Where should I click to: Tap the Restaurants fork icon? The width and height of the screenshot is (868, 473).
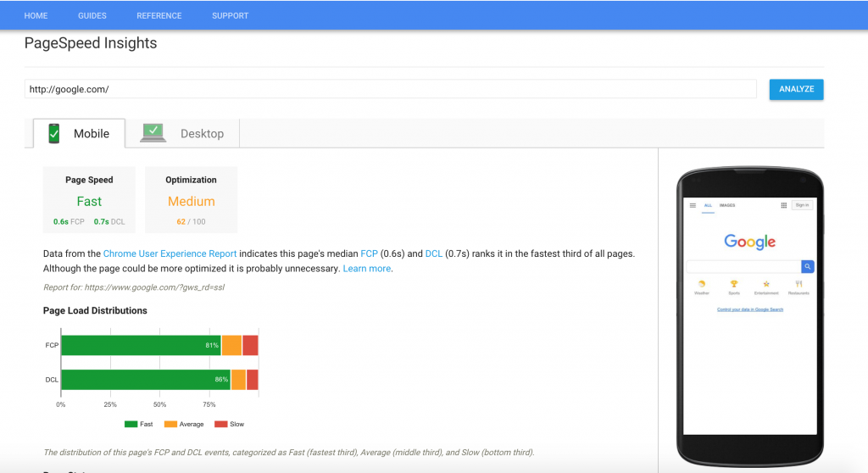pos(798,284)
